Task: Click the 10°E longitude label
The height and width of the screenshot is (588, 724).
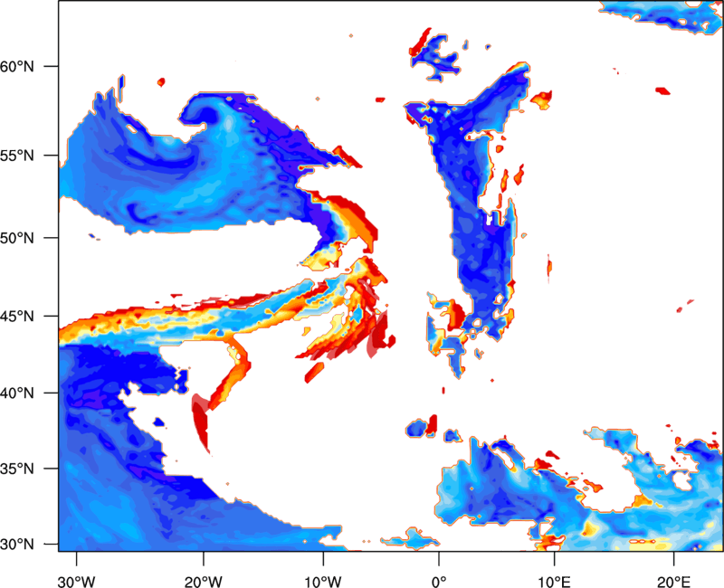Action: pos(554,582)
